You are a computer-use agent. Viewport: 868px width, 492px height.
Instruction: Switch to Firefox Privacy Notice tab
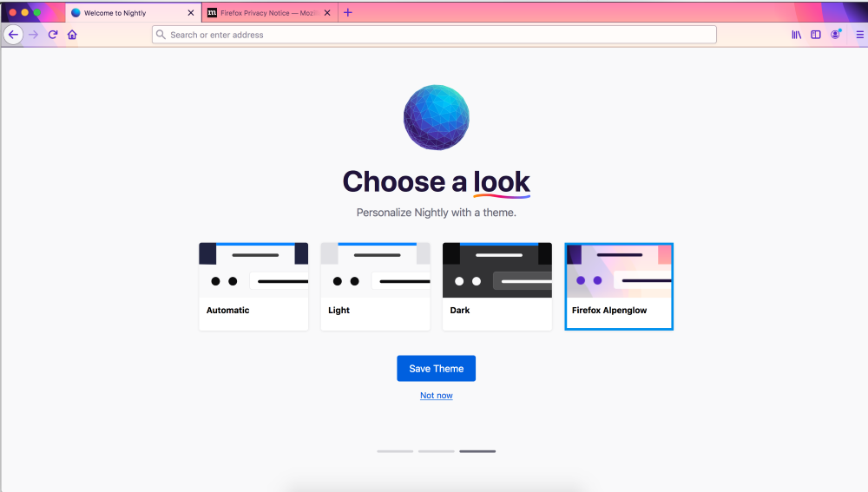(260, 13)
